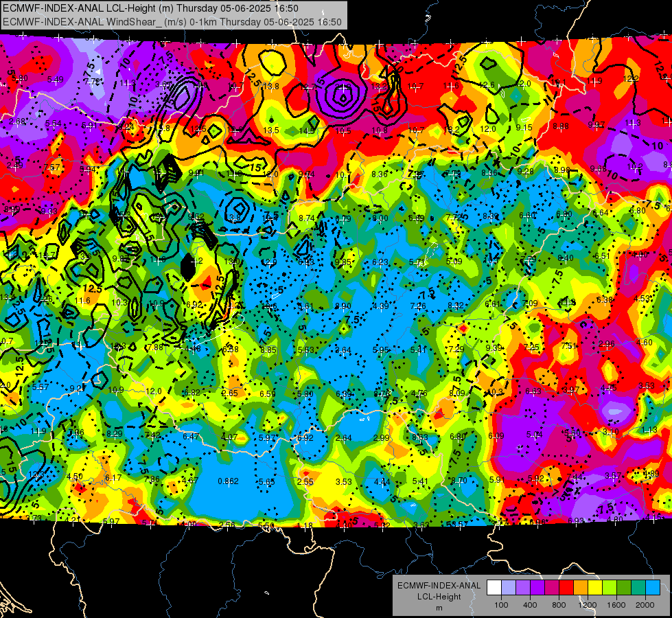Click the wind shear value 6.23

pos(380,262)
